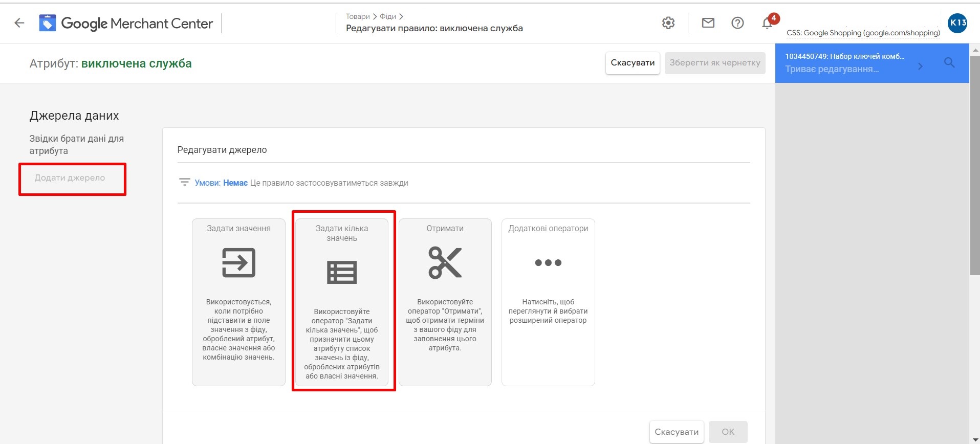Viewport: 980px width, 444px height.
Task: Click CSS: Google Shopping account text
Action: click(x=863, y=33)
